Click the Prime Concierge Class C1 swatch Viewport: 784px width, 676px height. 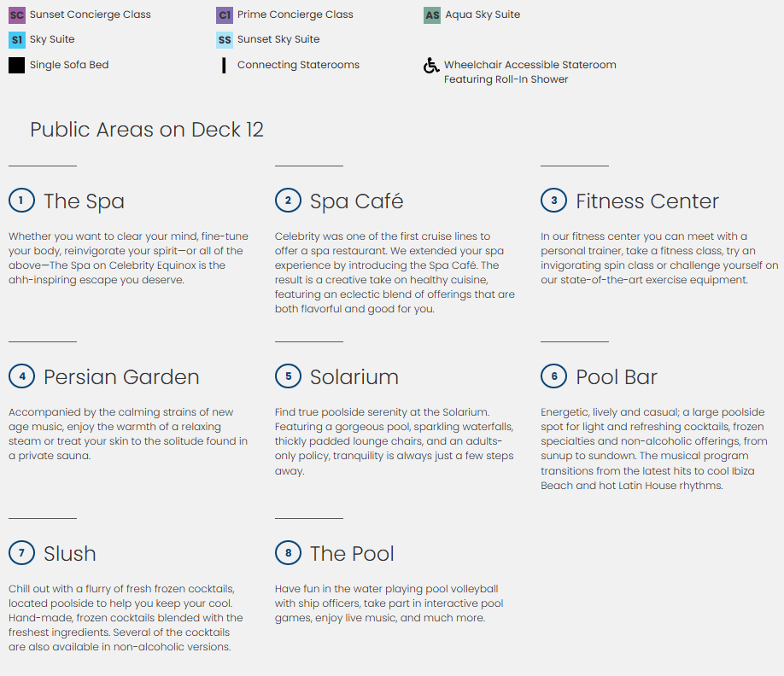pyautogui.click(x=225, y=15)
